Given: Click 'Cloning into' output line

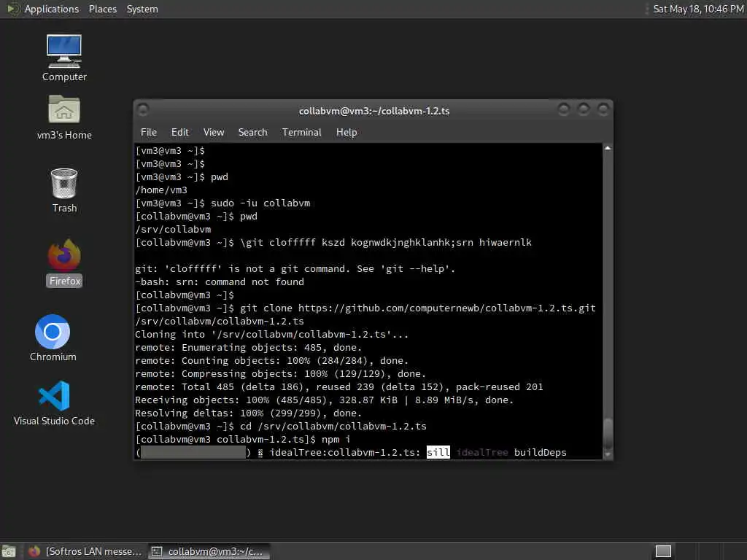Looking at the screenshot, I should pos(271,334).
